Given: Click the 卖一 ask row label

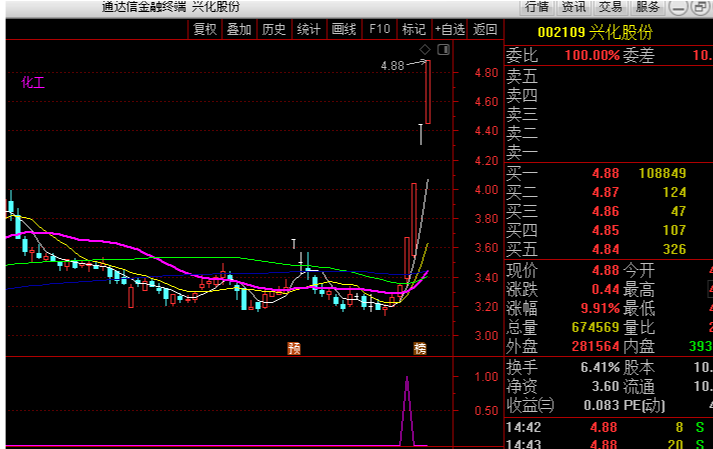Looking at the screenshot, I should pos(522,152).
